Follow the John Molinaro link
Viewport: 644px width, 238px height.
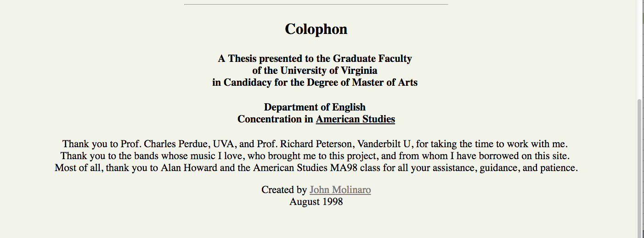click(x=340, y=190)
